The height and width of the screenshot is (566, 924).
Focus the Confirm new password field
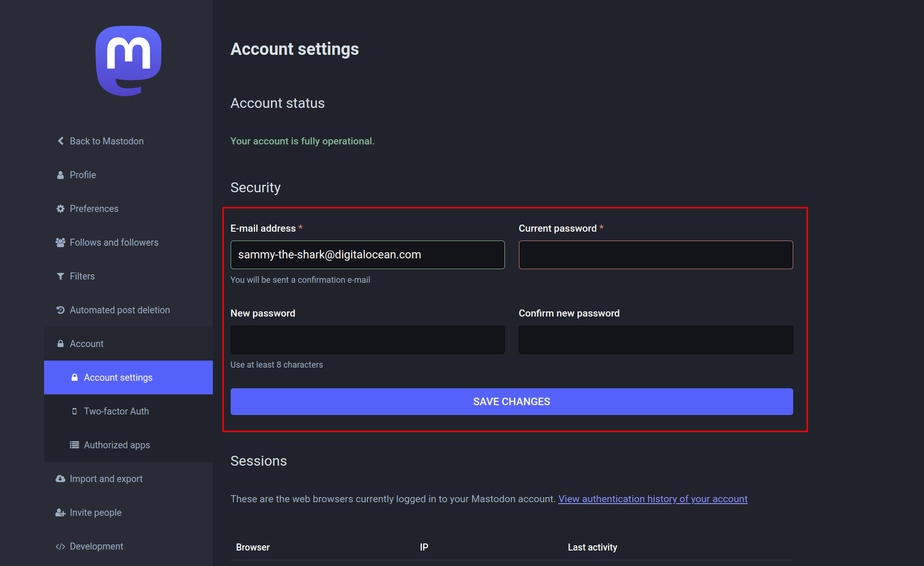coord(656,340)
